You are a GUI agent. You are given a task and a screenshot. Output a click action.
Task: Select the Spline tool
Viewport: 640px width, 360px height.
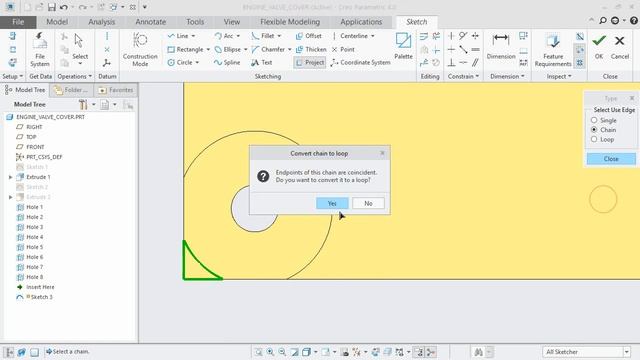[227, 62]
